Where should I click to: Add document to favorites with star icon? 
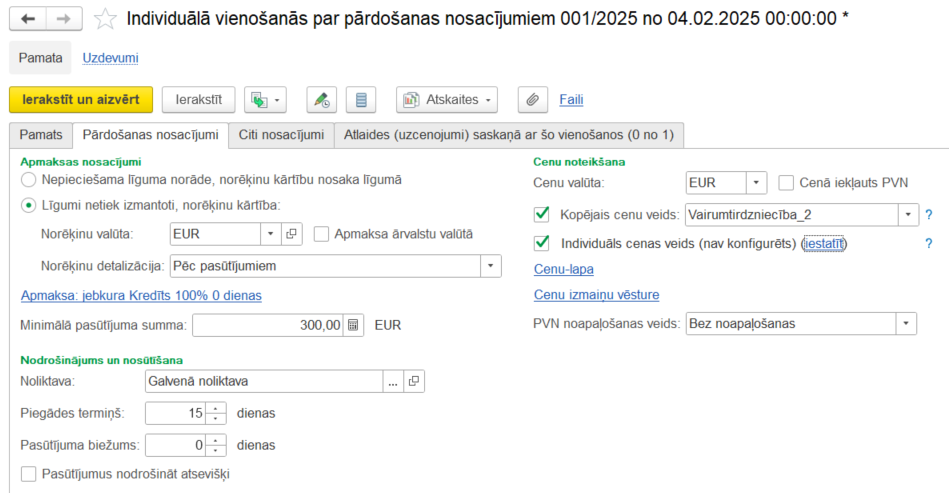[105, 19]
